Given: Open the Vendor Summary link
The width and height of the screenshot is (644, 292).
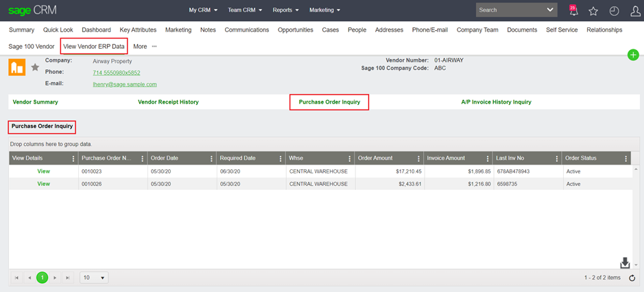Looking at the screenshot, I should coord(36,102).
